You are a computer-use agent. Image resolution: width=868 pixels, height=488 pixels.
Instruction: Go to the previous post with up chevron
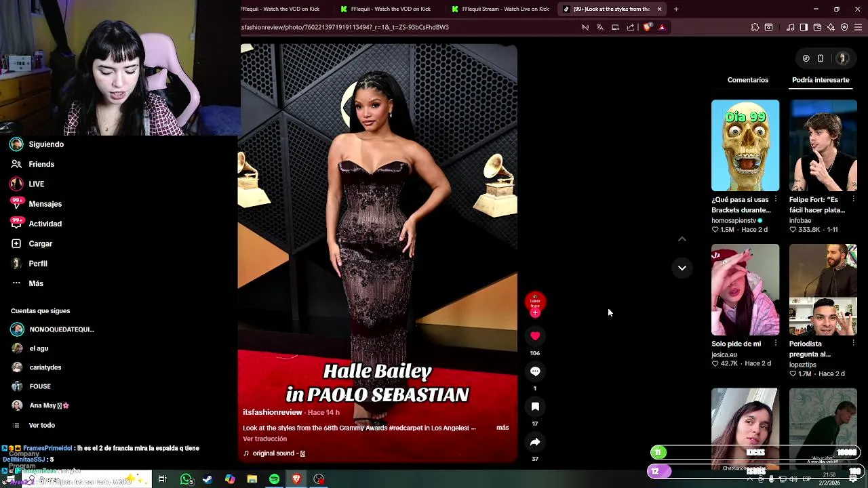click(682, 239)
